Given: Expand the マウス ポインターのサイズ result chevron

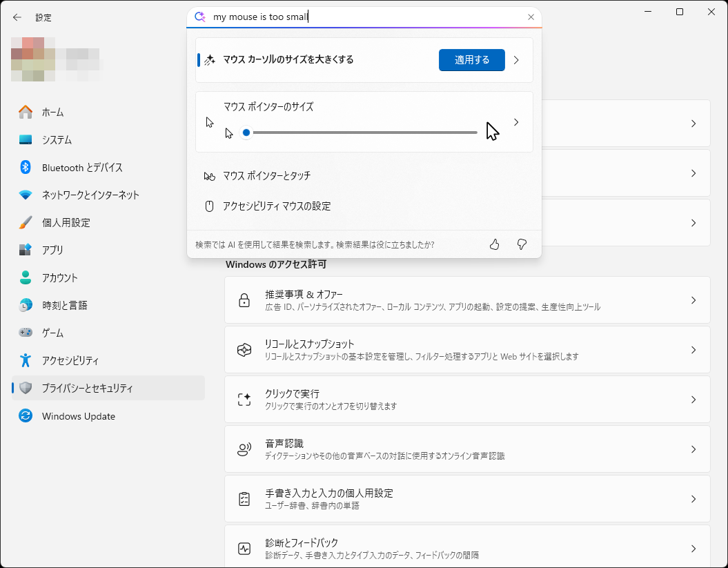Looking at the screenshot, I should [515, 122].
